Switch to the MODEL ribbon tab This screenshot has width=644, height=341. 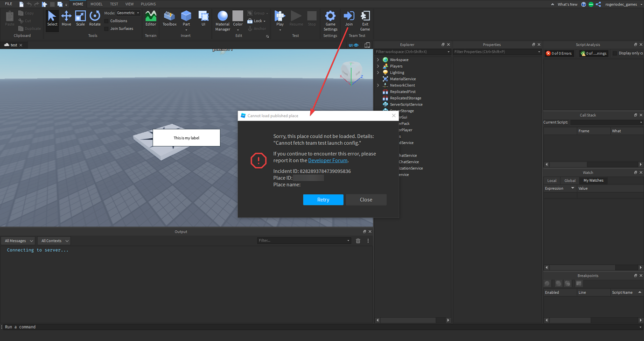click(x=96, y=4)
